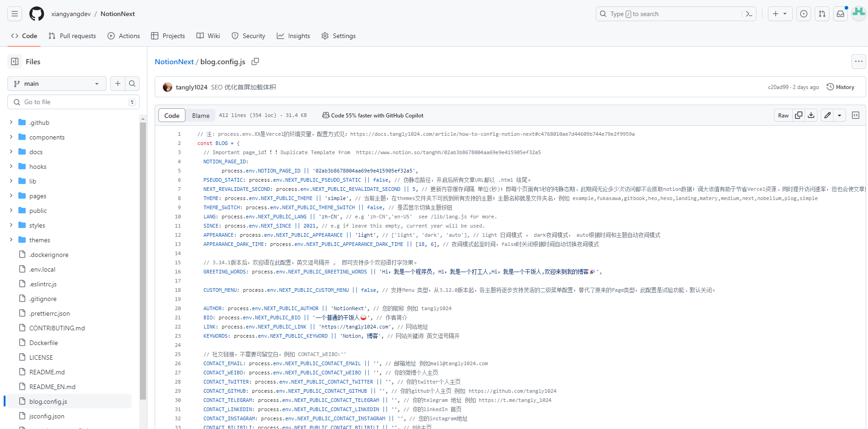The image size is (868, 429).
Task: Click the GitHub Copilot icon
Action: 326,115
